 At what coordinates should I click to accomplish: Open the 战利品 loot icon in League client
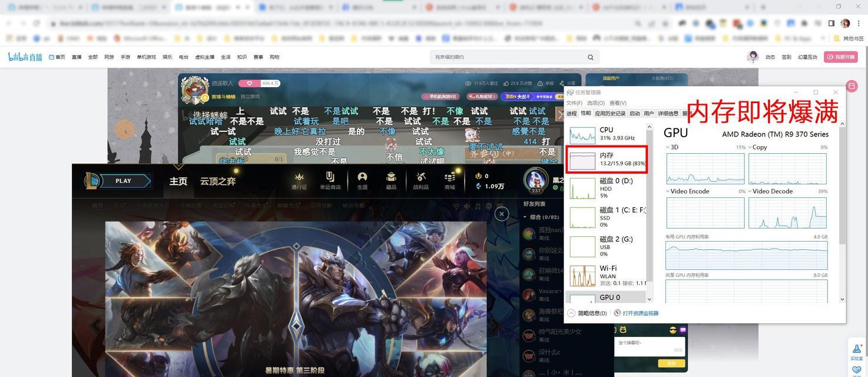(420, 180)
